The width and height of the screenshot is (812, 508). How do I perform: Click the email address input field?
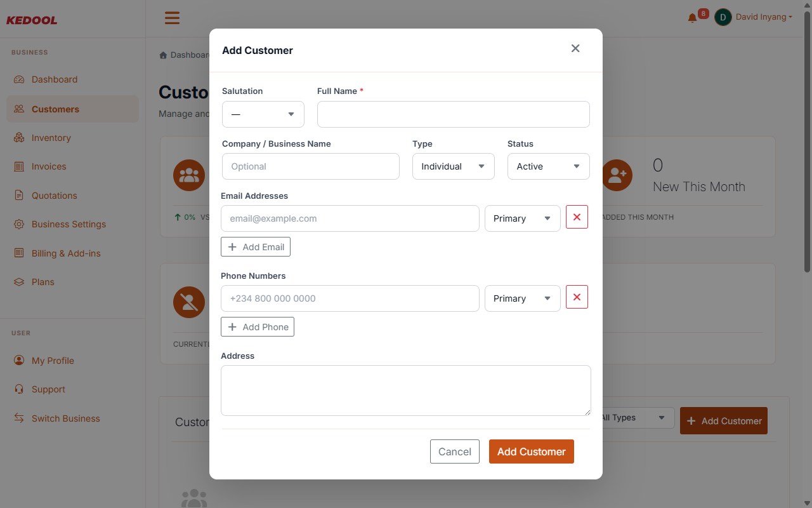tap(350, 218)
